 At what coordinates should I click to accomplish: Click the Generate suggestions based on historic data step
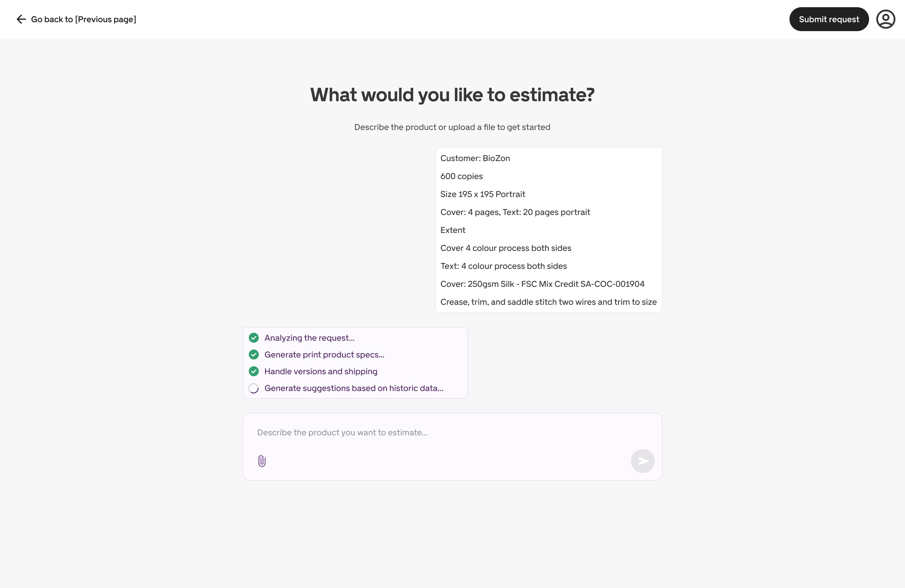(x=354, y=388)
